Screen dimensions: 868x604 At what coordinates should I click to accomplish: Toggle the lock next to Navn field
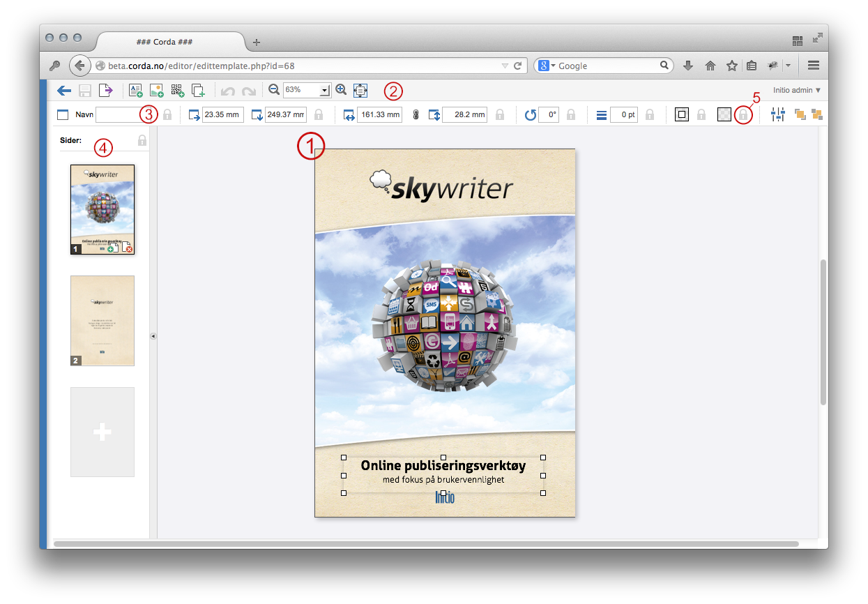167,115
